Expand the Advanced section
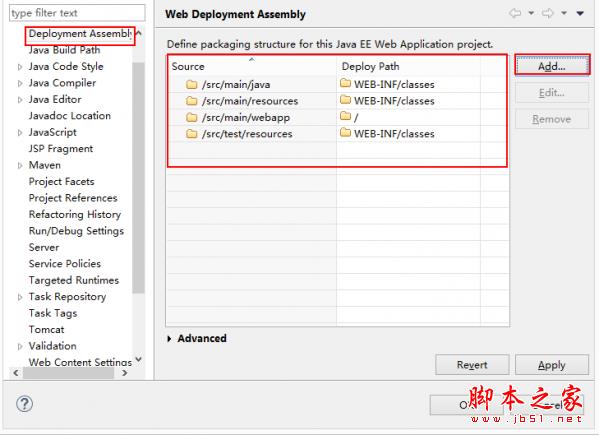 169,338
